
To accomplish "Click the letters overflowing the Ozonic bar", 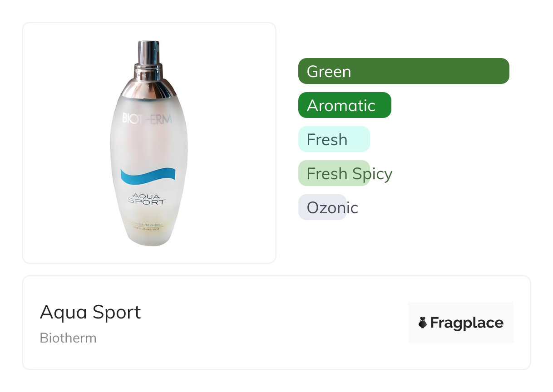I will click(352, 208).
